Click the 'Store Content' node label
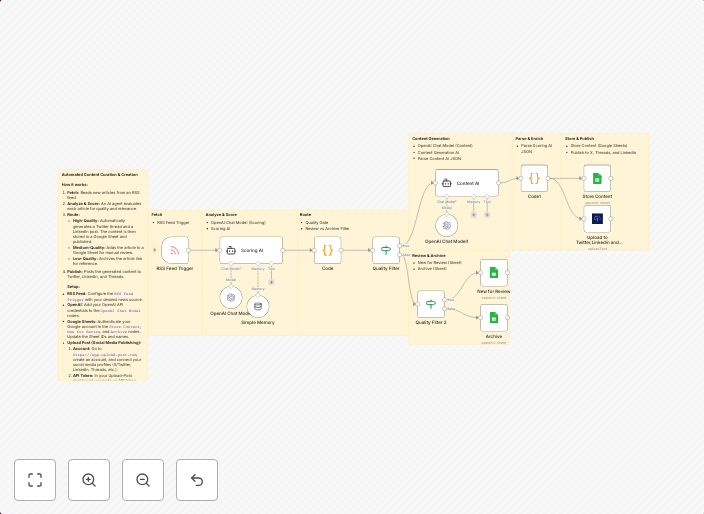704x514 pixels. [x=597, y=197]
